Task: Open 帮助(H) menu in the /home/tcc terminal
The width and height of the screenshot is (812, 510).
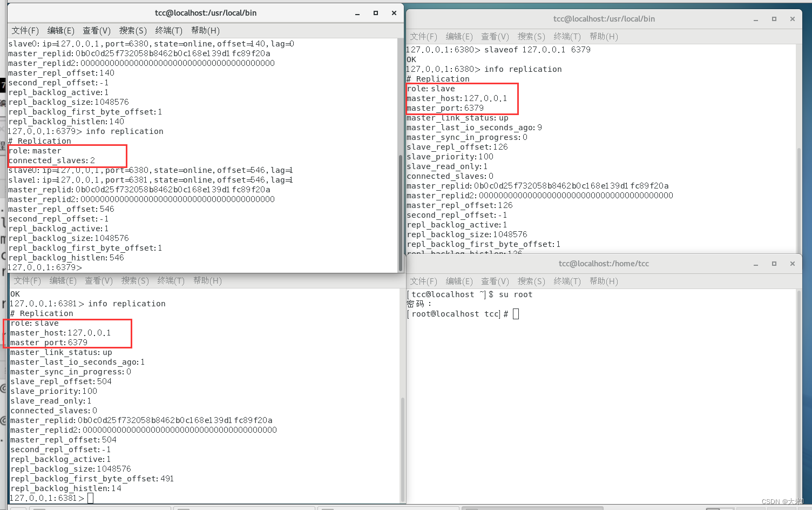Action: (604, 281)
